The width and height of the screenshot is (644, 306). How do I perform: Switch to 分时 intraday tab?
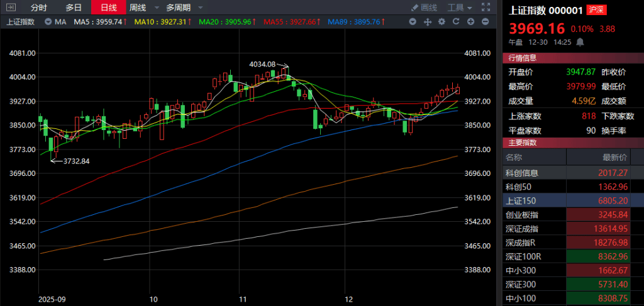click(x=39, y=8)
